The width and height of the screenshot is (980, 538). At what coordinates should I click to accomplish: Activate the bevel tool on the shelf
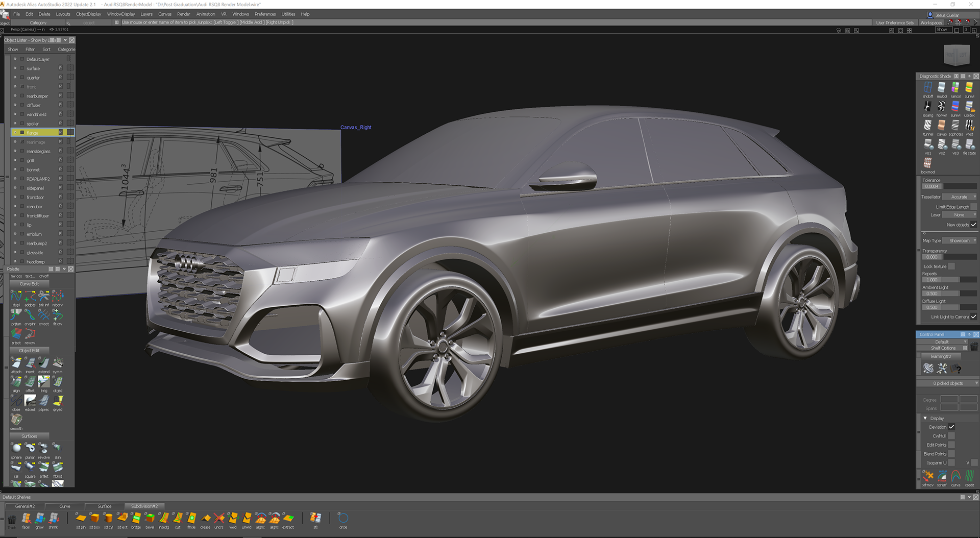pyautogui.click(x=150, y=519)
